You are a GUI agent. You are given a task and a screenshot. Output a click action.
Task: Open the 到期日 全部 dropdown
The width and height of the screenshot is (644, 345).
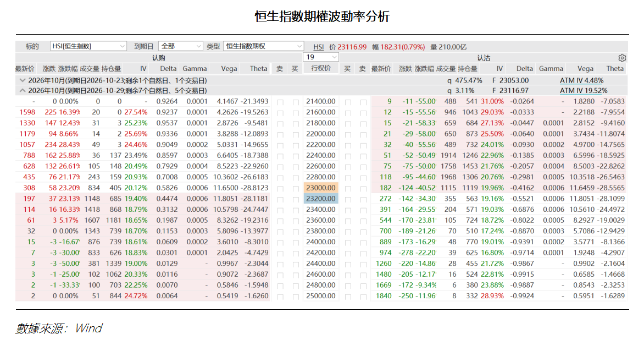[181, 46]
